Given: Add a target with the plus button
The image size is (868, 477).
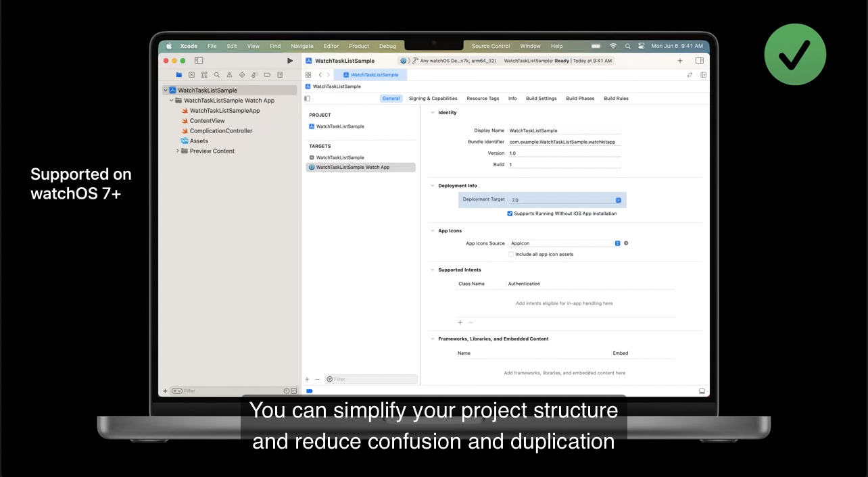Looking at the screenshot, I should click(x=307, y=379).
